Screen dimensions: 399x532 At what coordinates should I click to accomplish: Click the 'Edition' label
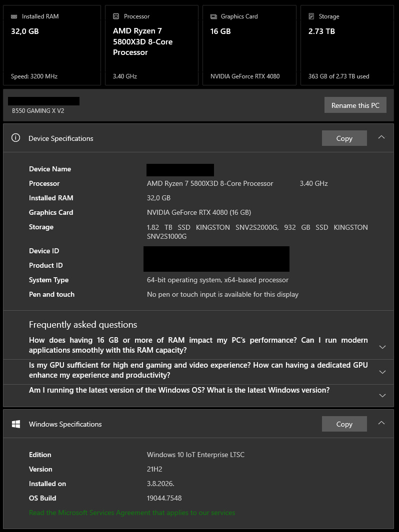tap(40, 455)
